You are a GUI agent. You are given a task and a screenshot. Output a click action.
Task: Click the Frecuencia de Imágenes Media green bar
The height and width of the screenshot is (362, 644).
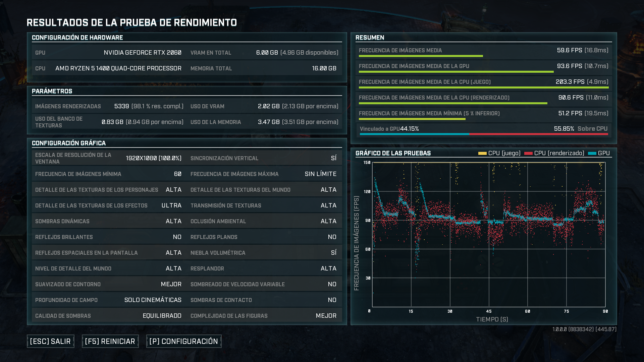[x=421, y=56]
